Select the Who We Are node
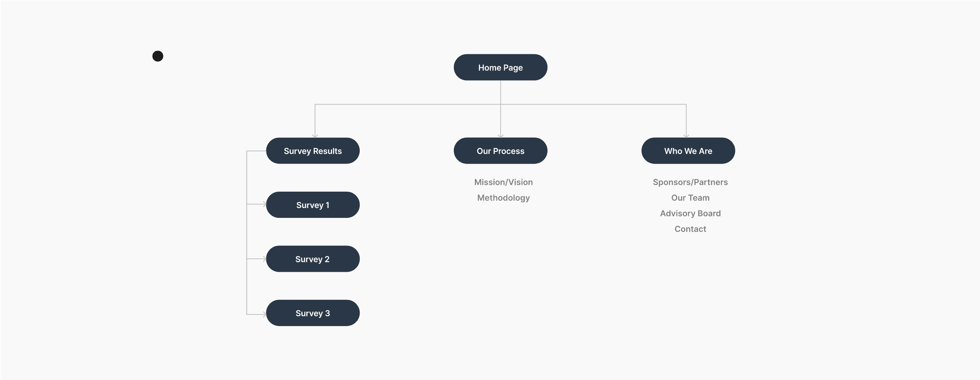The width and height of the screenshot is (980, 380). click(x=688, y=150)
